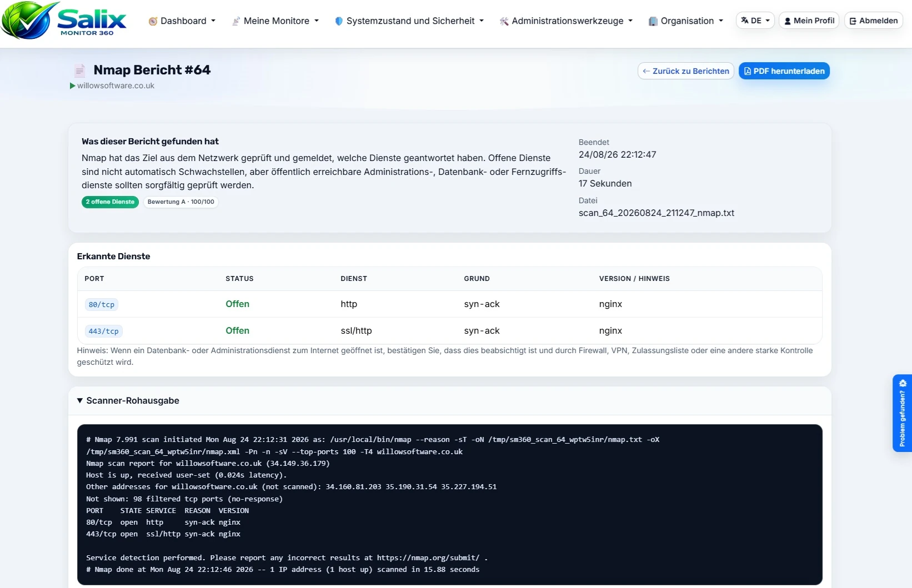The width and height of the screenshot is (912, 588).
Task: Click the profile person icon
Action: coord(788,21)
